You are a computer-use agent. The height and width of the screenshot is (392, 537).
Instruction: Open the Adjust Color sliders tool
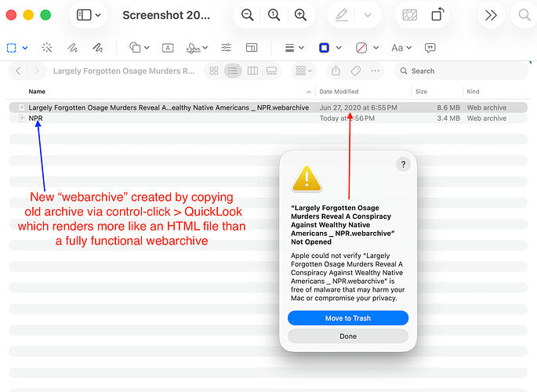click(x=226, y=48)
